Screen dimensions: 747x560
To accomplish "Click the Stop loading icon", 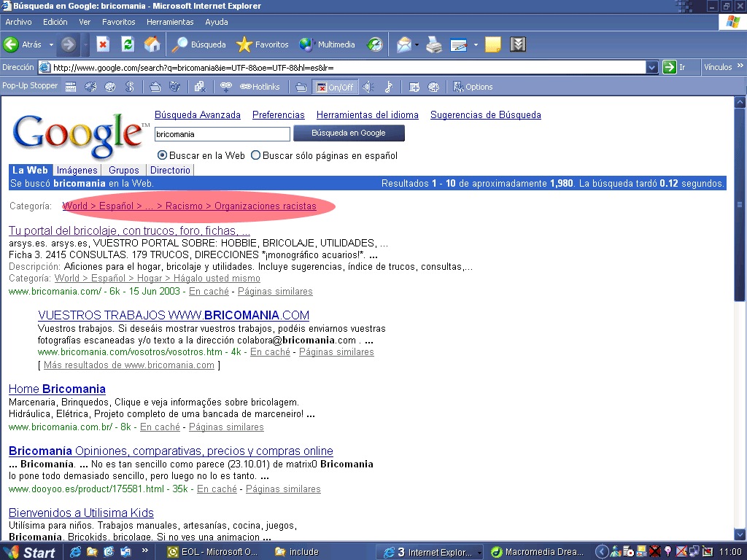I will pyautogui.click(x=103, y=44).
